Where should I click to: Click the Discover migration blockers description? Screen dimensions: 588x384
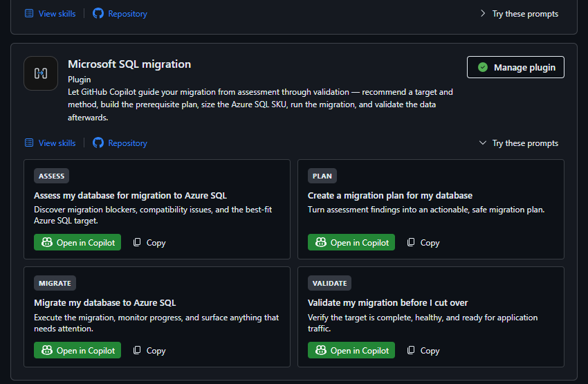(x=153, y=215)
